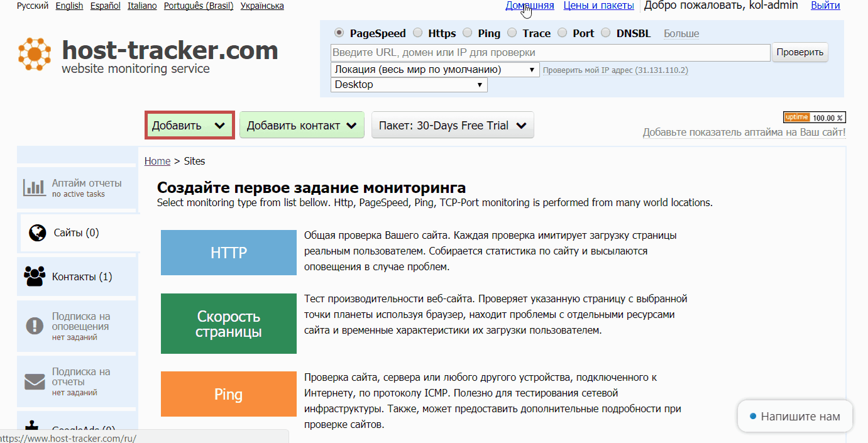Choose the DNSBL radio option
This screenshot has height=443, width=868.
606,33
